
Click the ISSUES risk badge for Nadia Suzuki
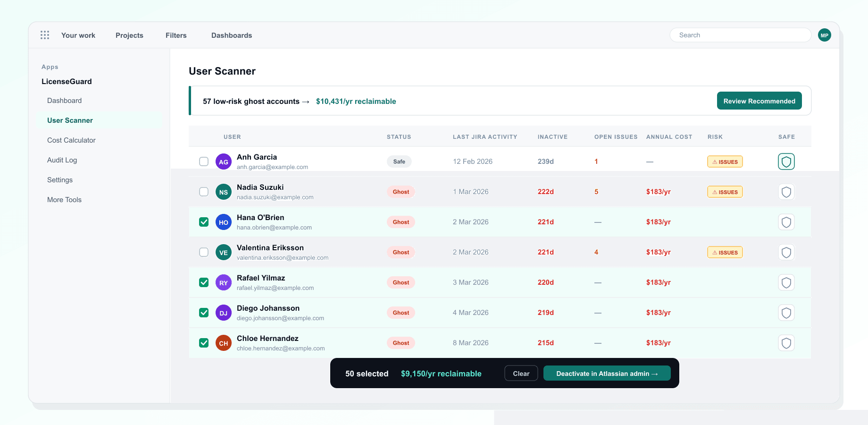click(725, 192)
